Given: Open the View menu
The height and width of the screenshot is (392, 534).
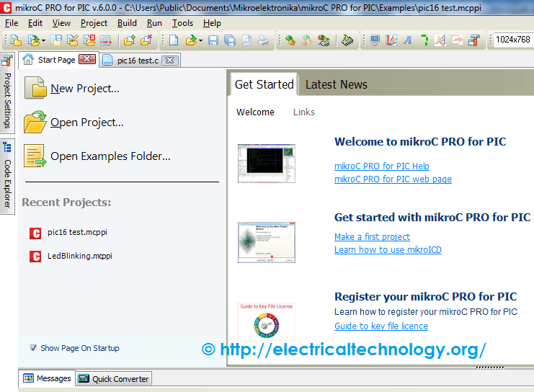Looking at the screenshot, I should [x=61, y=23].
